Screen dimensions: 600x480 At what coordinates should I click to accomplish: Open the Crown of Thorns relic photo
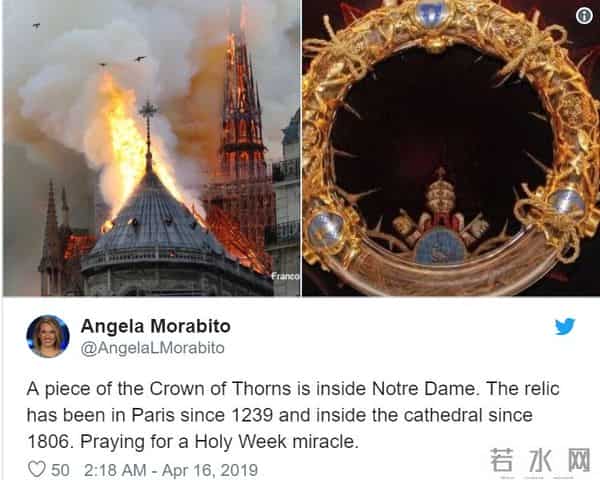451,148
